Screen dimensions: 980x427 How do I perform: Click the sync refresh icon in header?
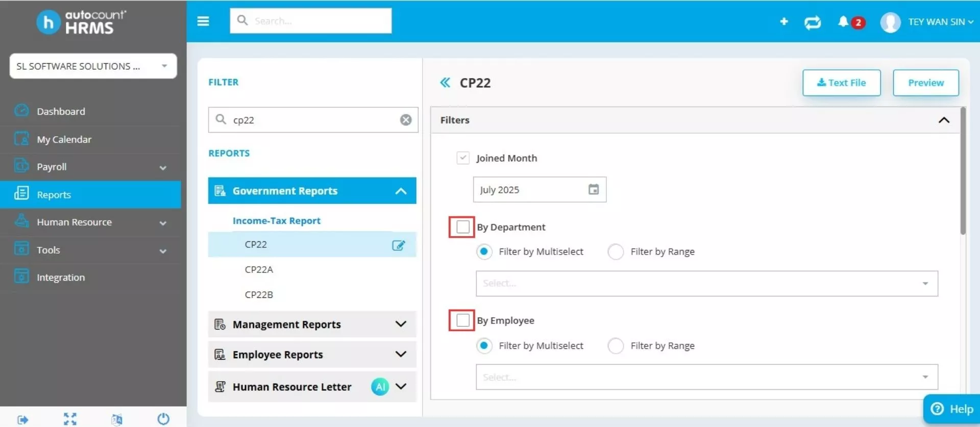coord(812,22)
